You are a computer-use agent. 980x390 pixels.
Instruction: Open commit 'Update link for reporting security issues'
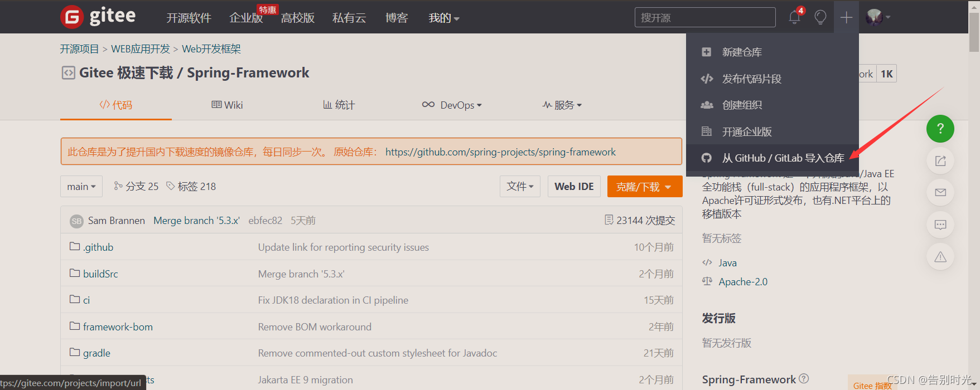coord(344,247)
